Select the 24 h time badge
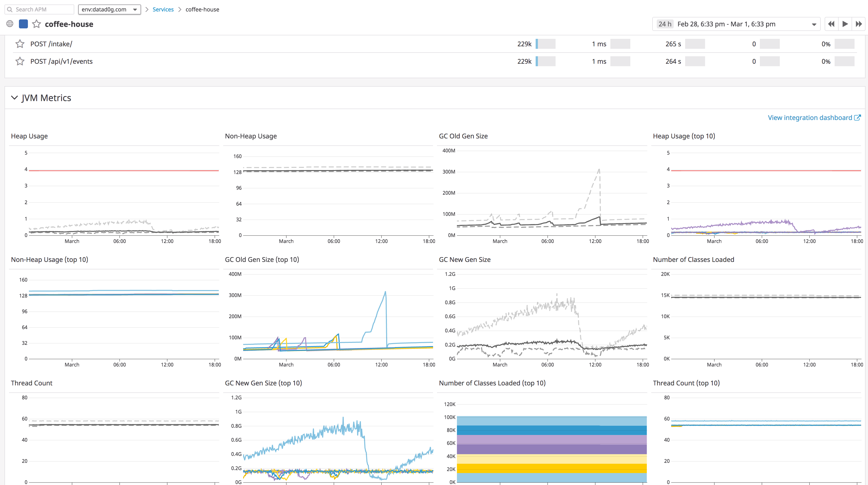 (665, 24)
